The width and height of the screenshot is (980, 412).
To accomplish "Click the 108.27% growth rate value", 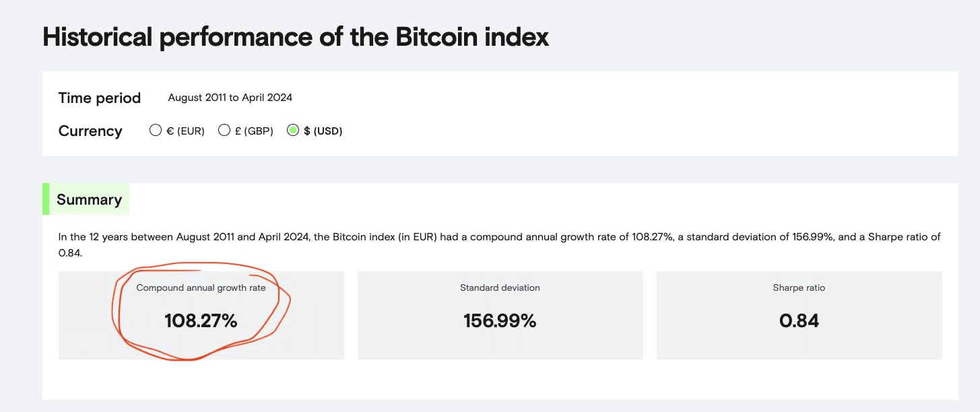I will 201,321.
